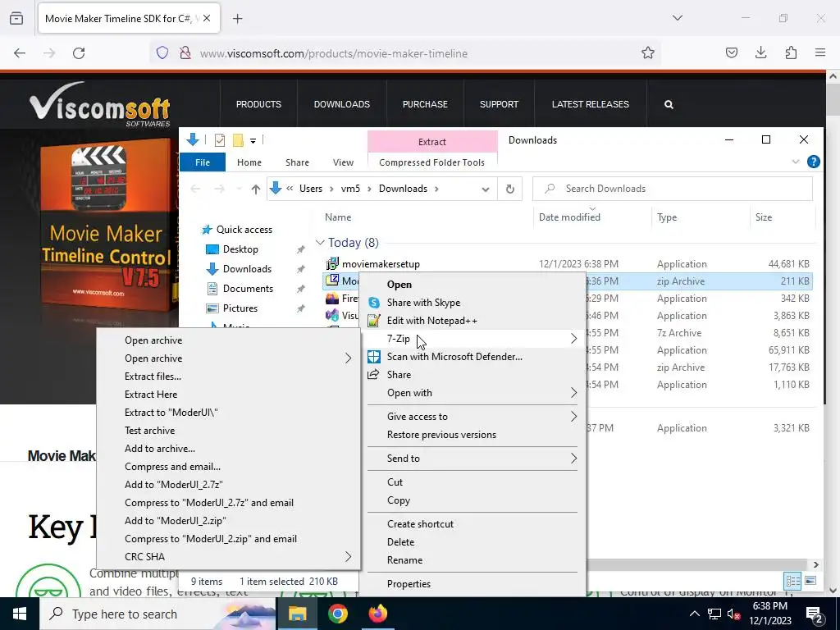Go up one folder level in Explorer
Image resolution: width=840 pixels, height=630 pixels.
click(256, 189)
